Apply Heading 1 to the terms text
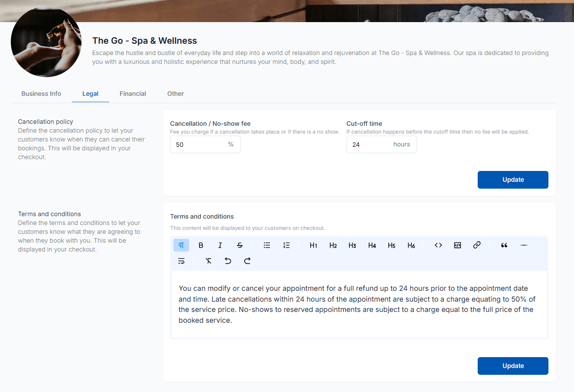Screen dimensions: 574x392 313,245
